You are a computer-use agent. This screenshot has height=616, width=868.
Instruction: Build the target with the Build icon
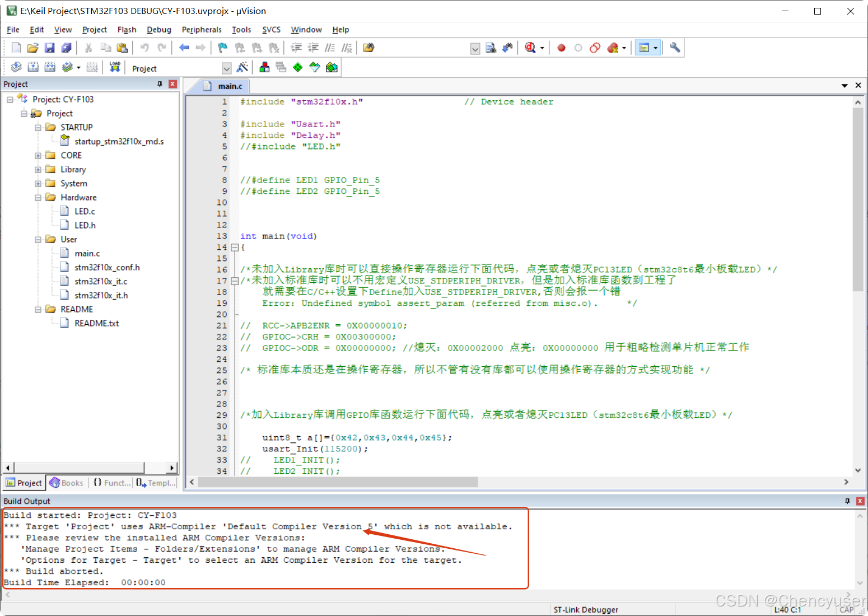pos(33,68)
